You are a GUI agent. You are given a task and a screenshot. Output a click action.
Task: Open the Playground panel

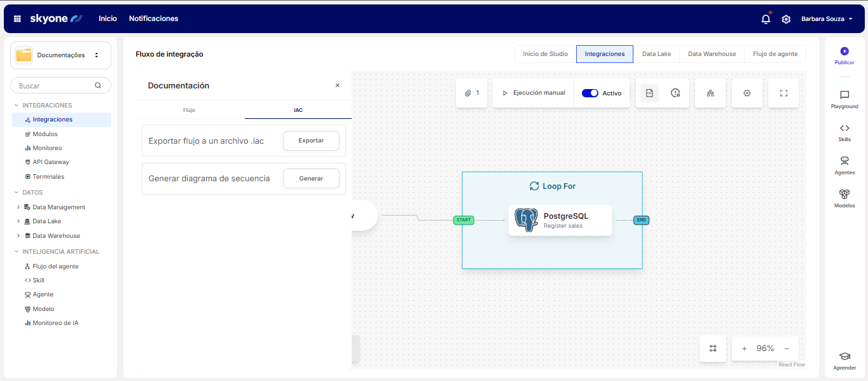tap(844, 99)
